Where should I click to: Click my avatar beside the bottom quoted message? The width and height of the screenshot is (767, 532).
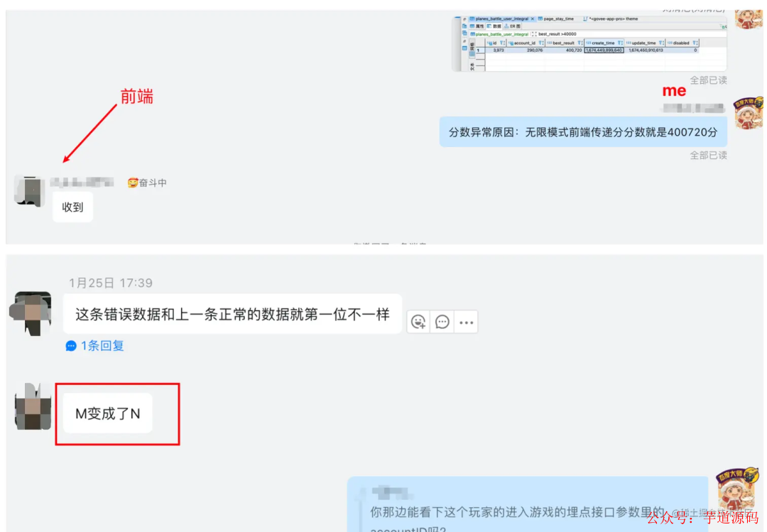click(738, 489)
